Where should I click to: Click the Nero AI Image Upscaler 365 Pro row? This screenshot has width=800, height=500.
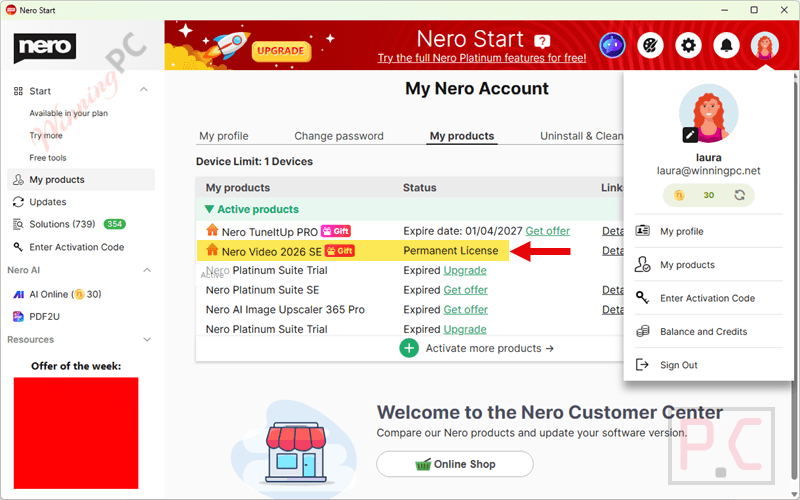[x=408, y=310]
